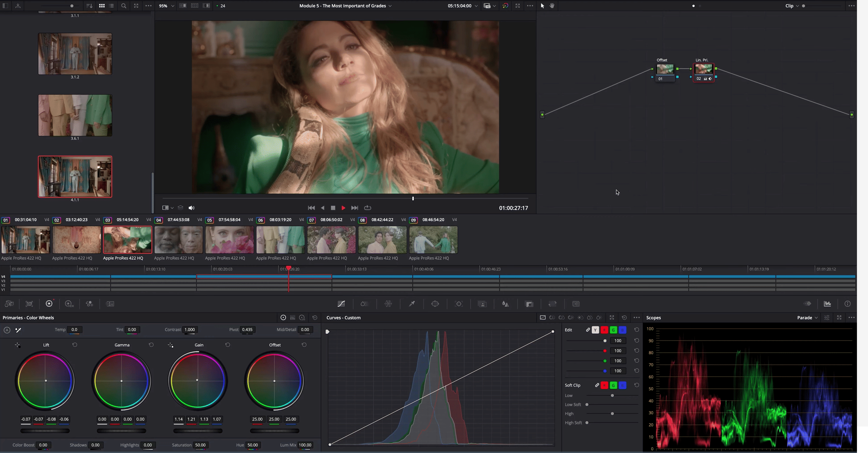Reset the Gain color wheel
This screenshot has height=453, width=868.
[x=228, y=345]
